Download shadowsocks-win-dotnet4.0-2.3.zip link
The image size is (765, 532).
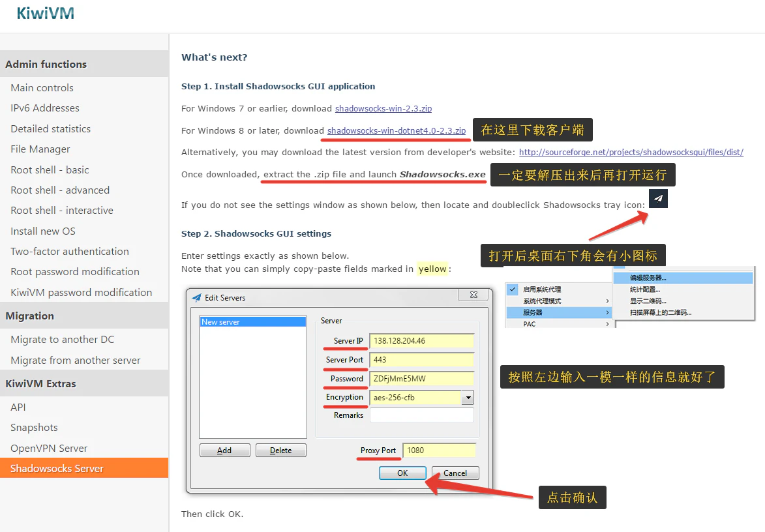pyautogui.click(x=396, y=130)
